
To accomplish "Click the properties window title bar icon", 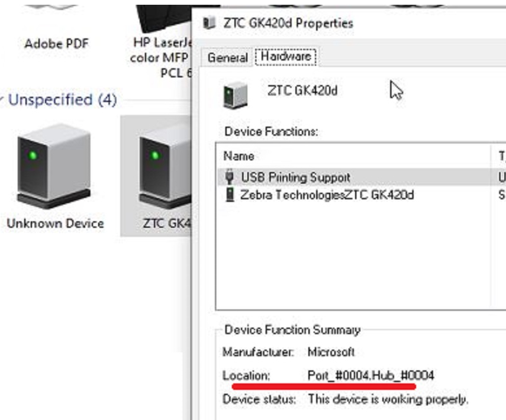I will [x=209, y=23].
